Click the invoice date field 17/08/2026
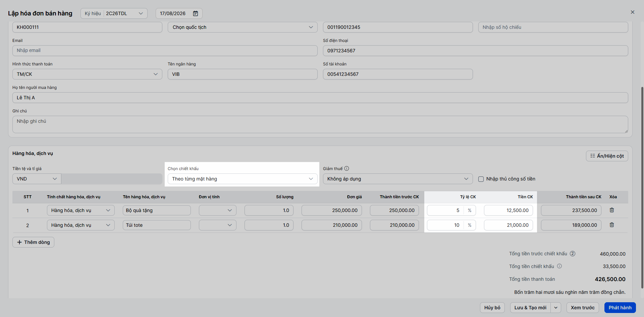This screenshot has width=644, height=317. point(179,13)
